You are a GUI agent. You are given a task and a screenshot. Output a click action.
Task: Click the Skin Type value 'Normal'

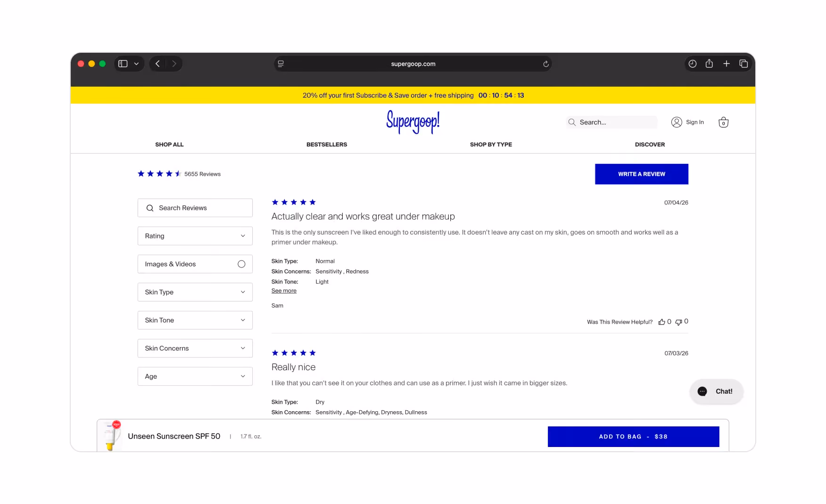pos(325,261)
